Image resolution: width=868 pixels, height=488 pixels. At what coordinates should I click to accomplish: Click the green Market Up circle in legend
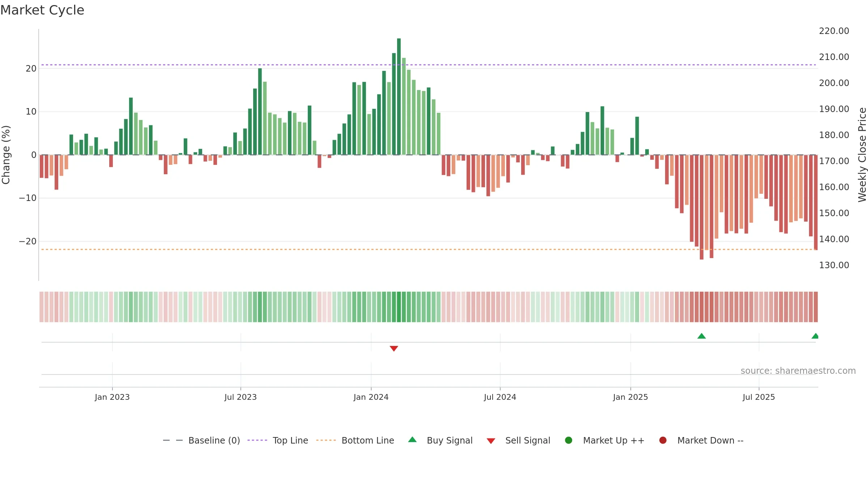tap(569, 440)
